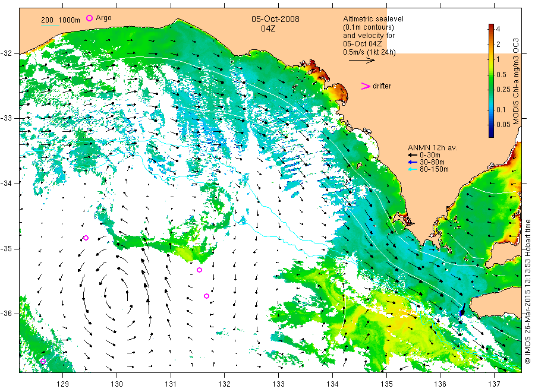Click the magenta drifter arrow symbol
This screenshot has height=392, width=535.
tap(366, 86)
